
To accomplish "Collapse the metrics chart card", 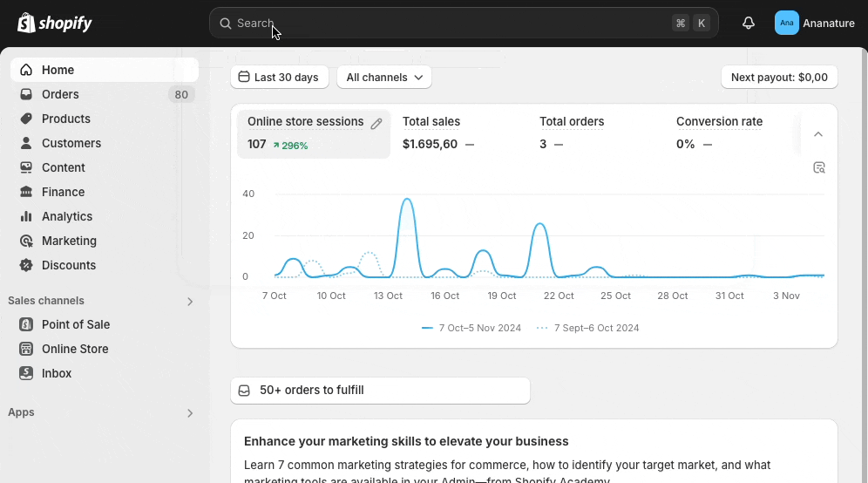I will pos(817,134).
